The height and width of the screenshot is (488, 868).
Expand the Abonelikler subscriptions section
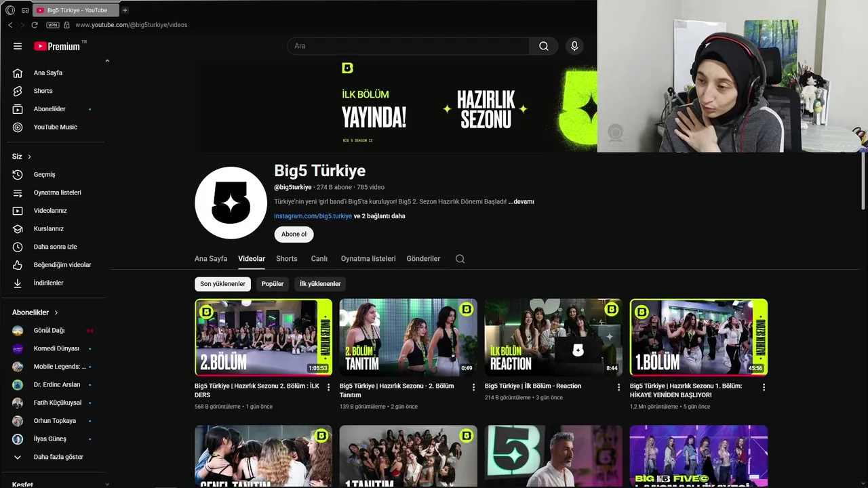(35, 312)
